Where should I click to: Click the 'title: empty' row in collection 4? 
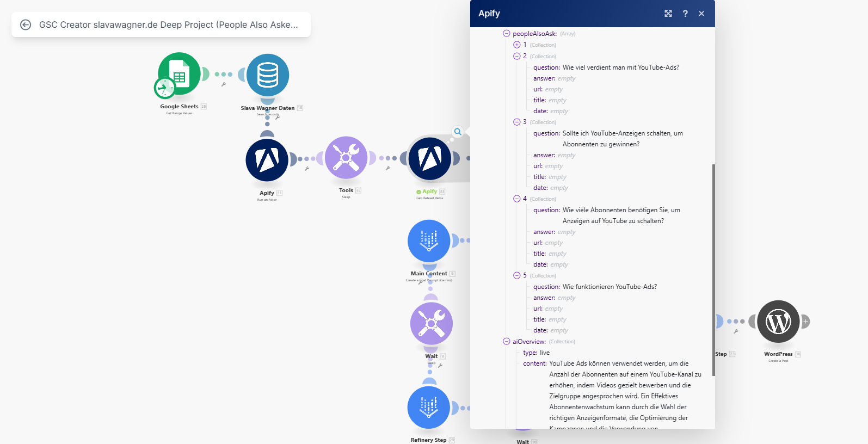[550, 254]
